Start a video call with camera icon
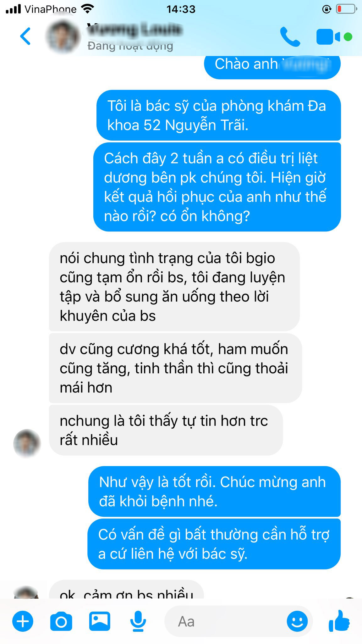Viewport: 362px width, 644px height. coord(334,37)
